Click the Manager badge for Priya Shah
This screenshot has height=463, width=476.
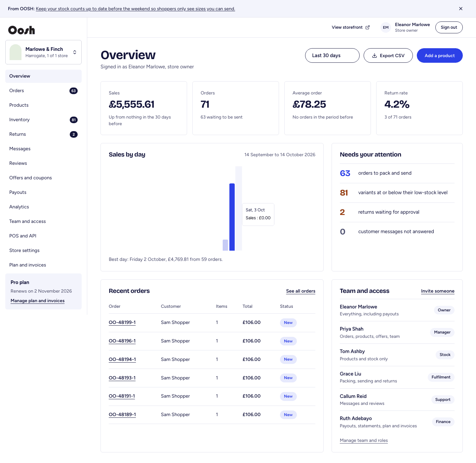(x=442, y=332)
